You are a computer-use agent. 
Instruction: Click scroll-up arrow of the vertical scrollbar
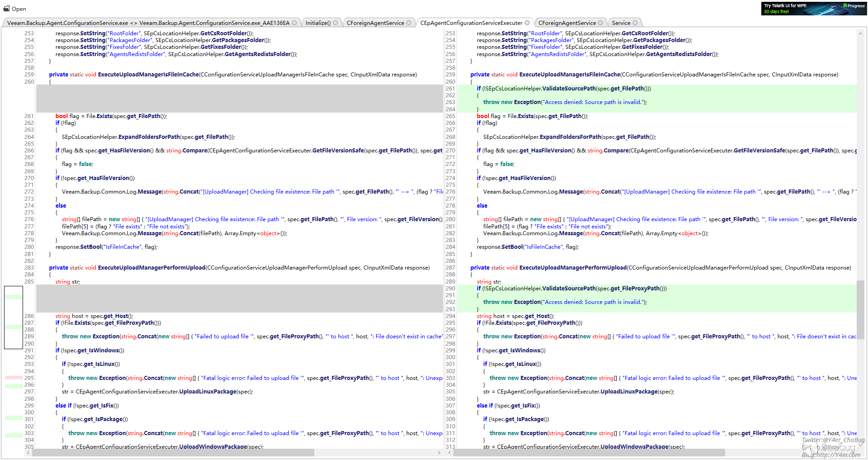pos(860,34)
